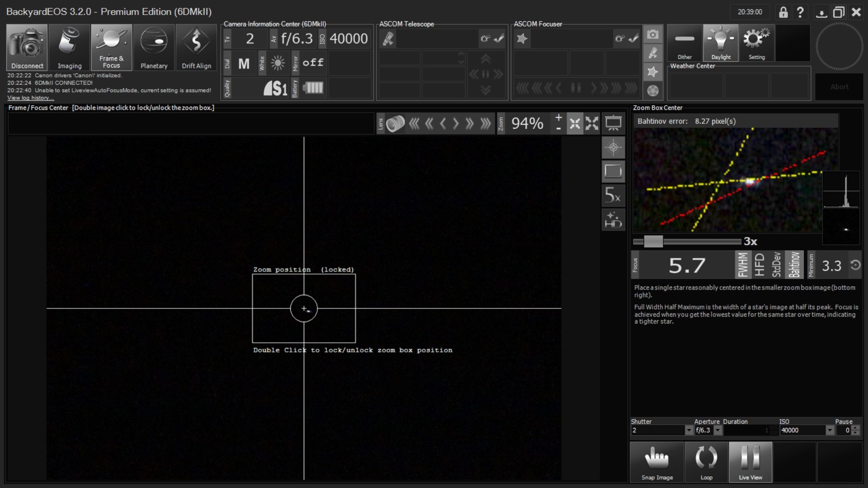Click the Dither icon
The width and height of the screenshot is (868, 488).
tap(684, 43)
